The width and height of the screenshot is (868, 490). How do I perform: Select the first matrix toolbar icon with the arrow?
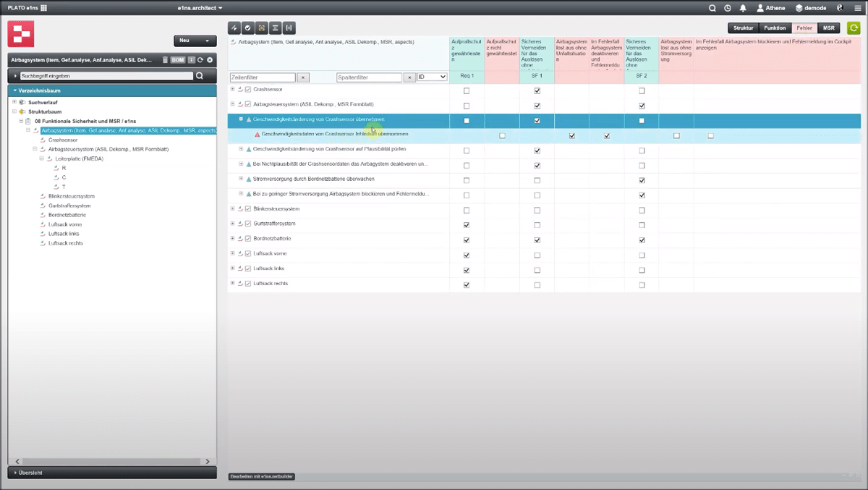pos(233,28)
